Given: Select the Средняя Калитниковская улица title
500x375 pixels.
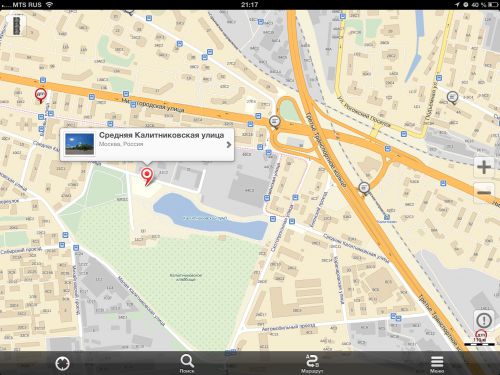Looking at the screenshot, I should (x=161, y=135).
